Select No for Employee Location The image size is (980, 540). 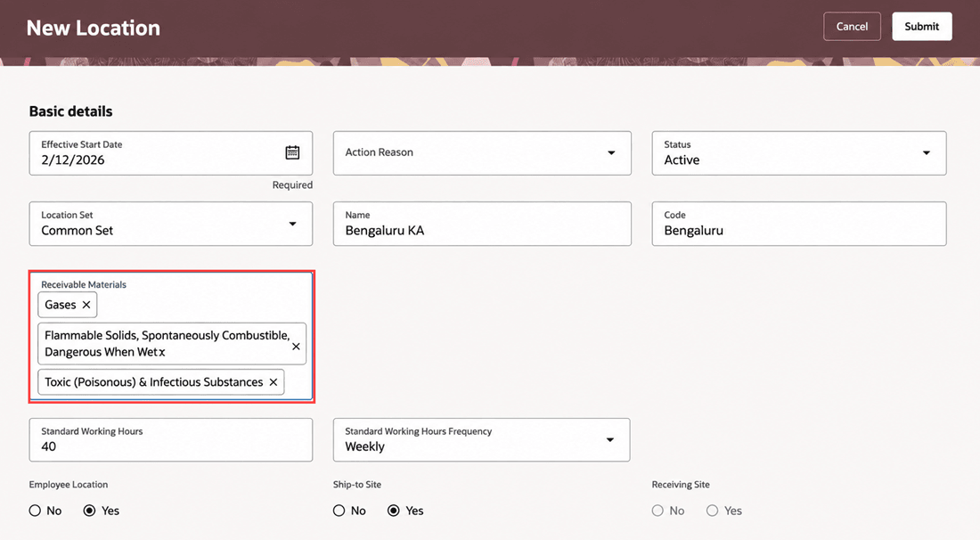pyautogui.click(x=35, y=511)
